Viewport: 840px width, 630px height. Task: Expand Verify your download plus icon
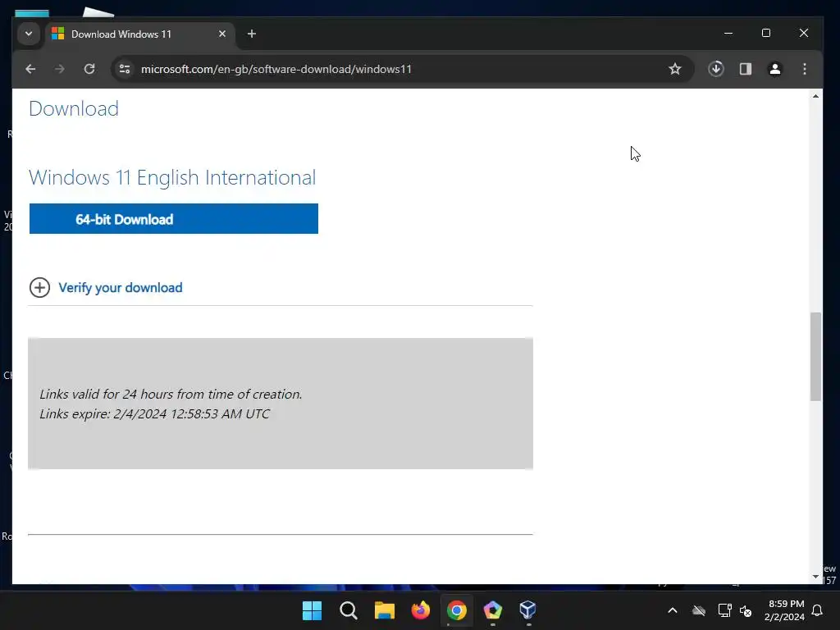tap(39, 288)
